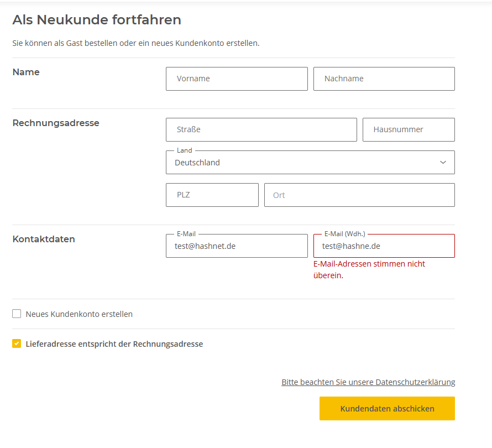Click into the Hausnummer field
This screenshot has height=448, width=492.
(x=409, y=129)
